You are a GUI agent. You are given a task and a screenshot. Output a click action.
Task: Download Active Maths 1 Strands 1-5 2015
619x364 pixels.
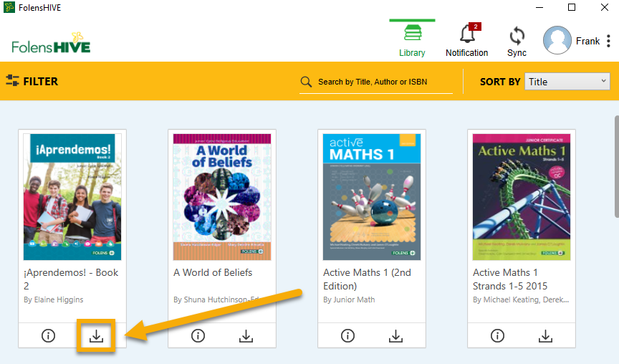pos(546,336)
